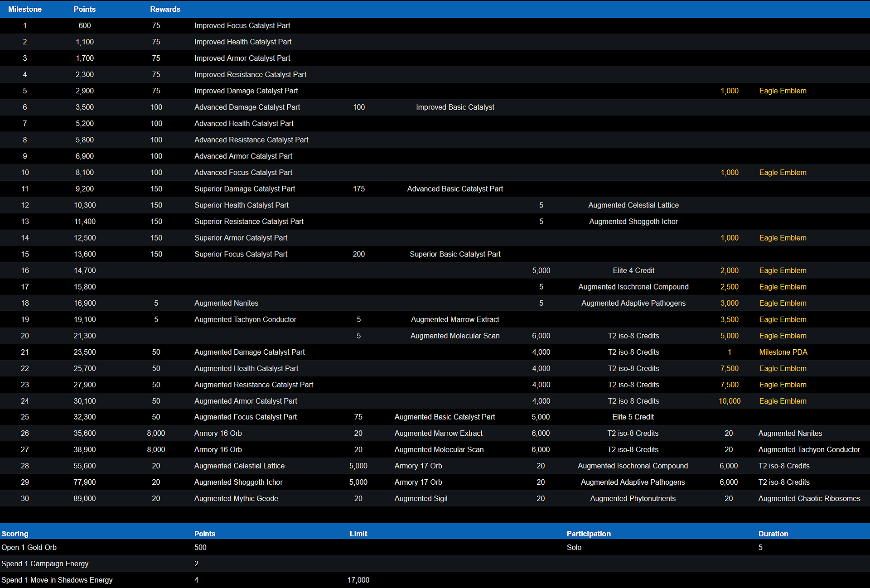This screenshot has height=588, width=870.
Task: Select the Milestone column header
Action: [x=25, y=9]
